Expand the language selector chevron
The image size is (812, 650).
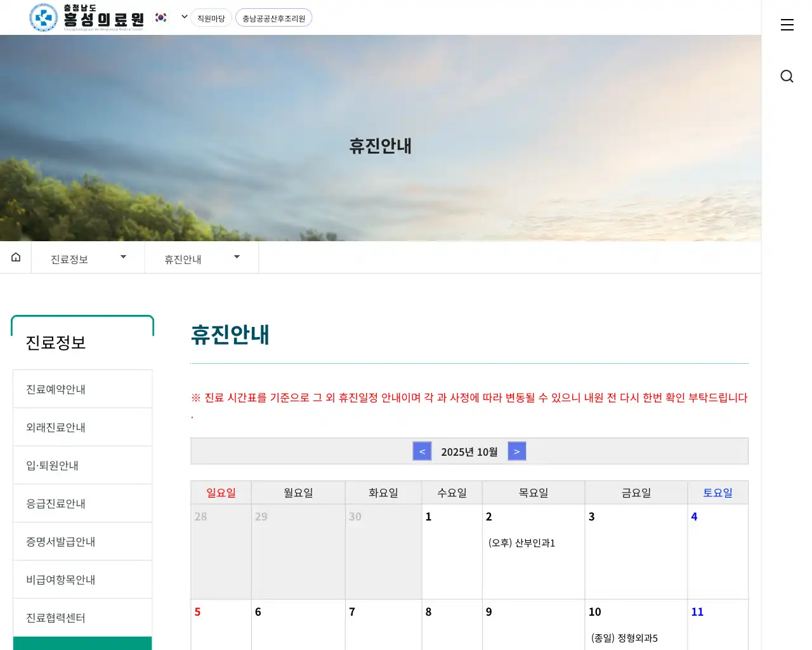tap(184, 17)
